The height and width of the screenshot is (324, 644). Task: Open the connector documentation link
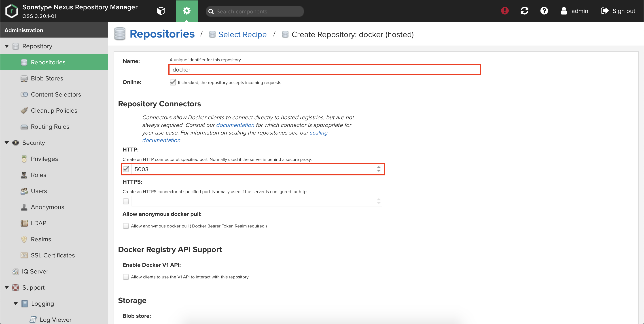click(235, 125)
